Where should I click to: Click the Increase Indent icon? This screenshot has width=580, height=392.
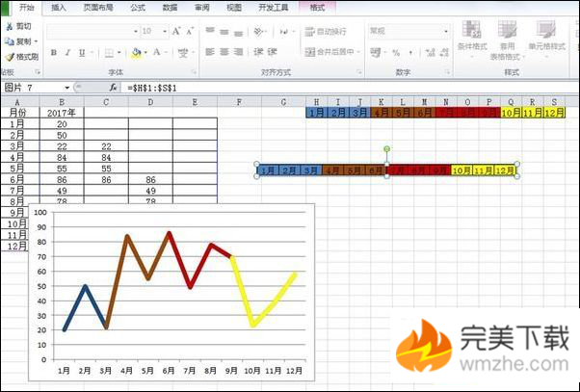click(x=273, y=52)
